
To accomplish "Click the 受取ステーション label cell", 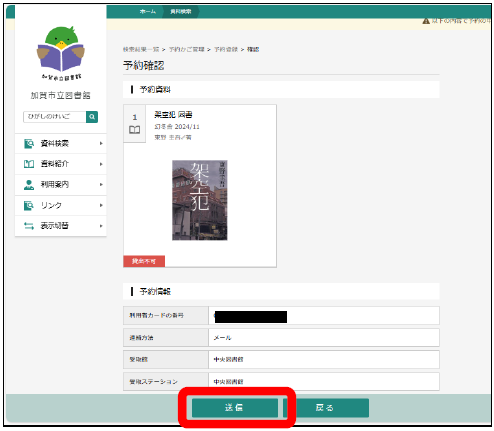I will pos(166,382).
